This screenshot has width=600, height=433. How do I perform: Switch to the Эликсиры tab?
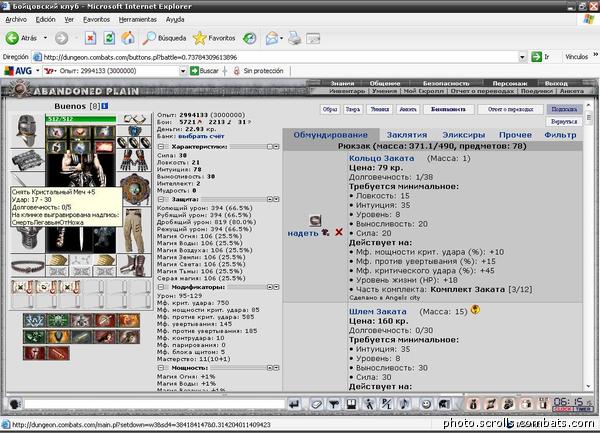[463, 135]
